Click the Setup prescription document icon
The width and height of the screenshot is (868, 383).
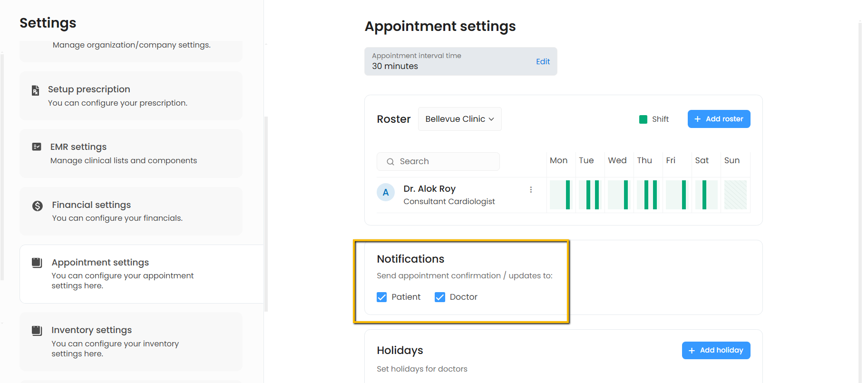coord(36,90)
